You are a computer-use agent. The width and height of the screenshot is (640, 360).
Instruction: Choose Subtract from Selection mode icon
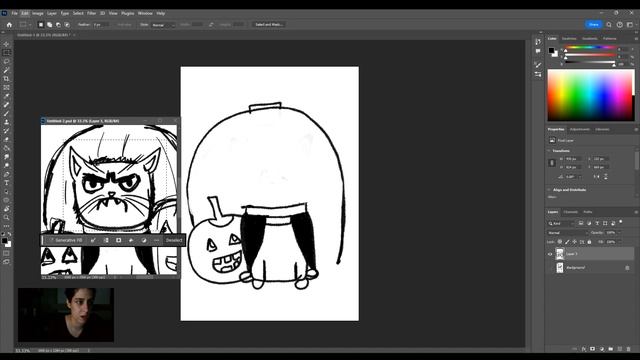pyautogui.click(x=58, y=24)
